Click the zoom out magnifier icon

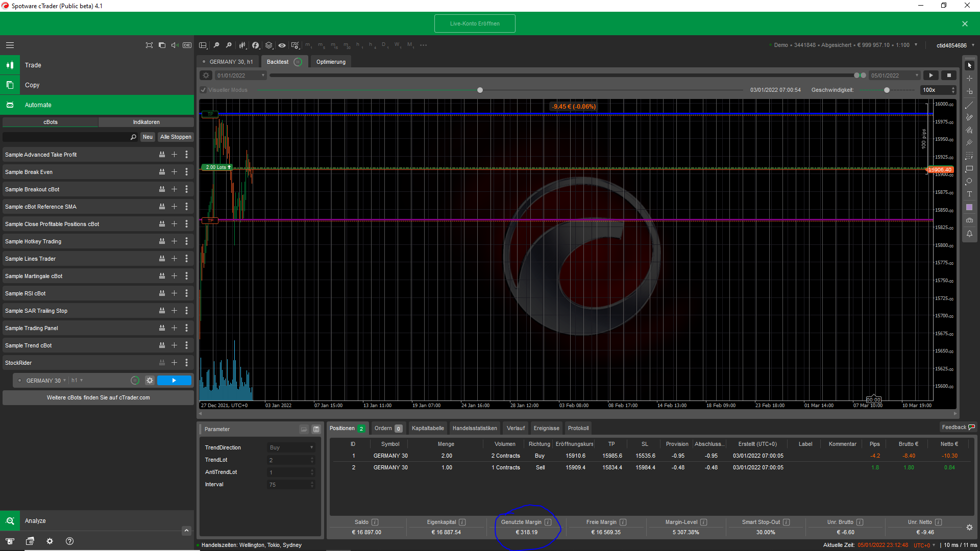(216, 45)
